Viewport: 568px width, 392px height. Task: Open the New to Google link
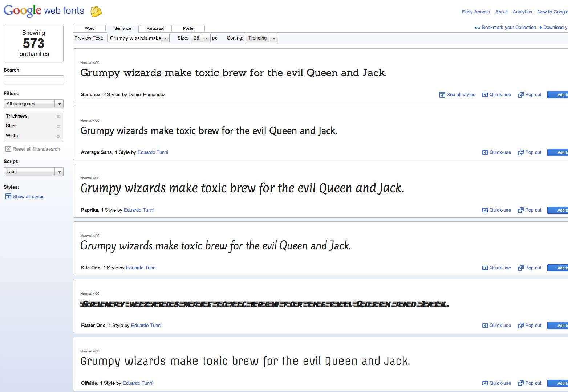pos(553,12)
